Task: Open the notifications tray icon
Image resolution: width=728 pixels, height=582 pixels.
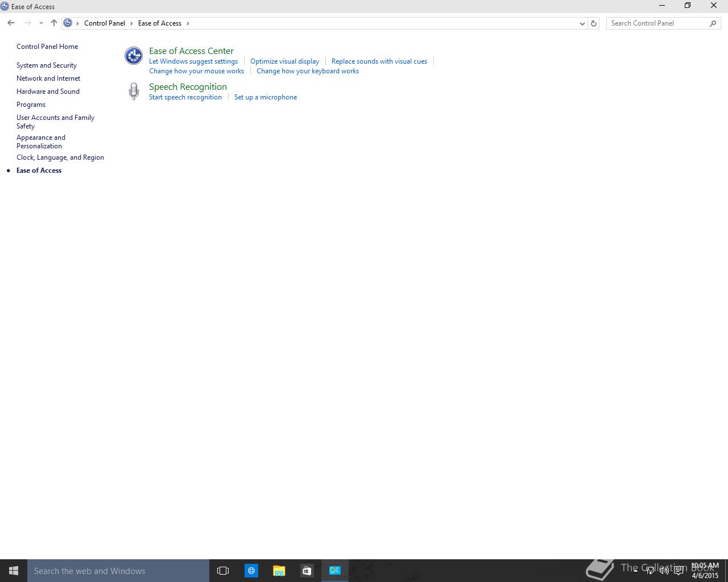Action: tap(679, 571)
